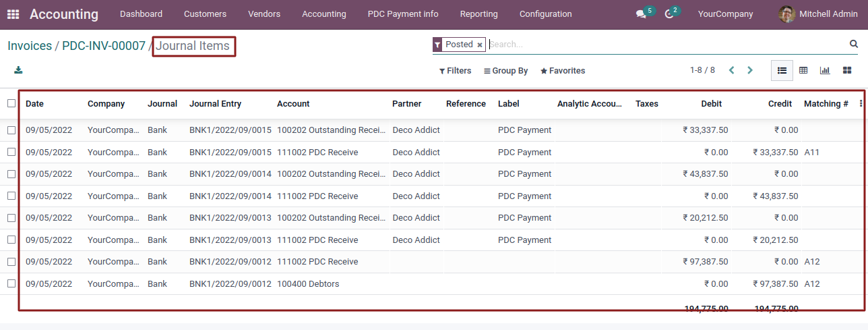This screenshot has height=330, width=868.
Task: Open Mitchell Admin user menu
Action: click(x=819, y=14)
